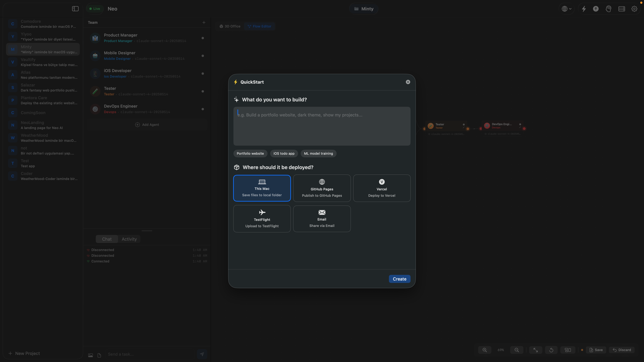
Task: Click the iOS Developer phone avatar
Action: point(95,73)
